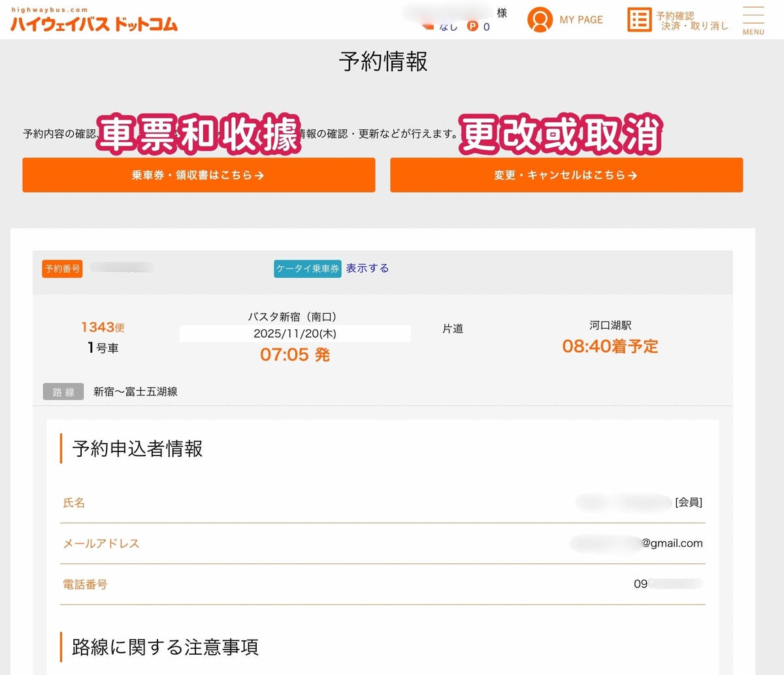This screenshot has width=784, height=675.
Task: Click the 予約番号 orange label
Action: [63, 269]
